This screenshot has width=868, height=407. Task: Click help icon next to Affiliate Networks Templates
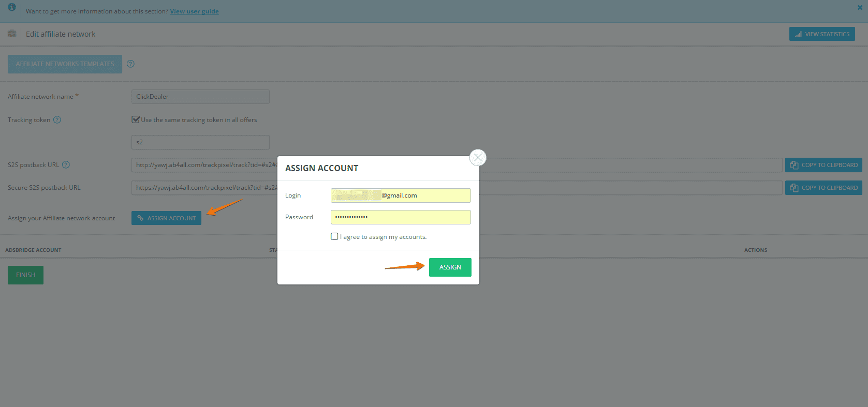click(130, 64)
